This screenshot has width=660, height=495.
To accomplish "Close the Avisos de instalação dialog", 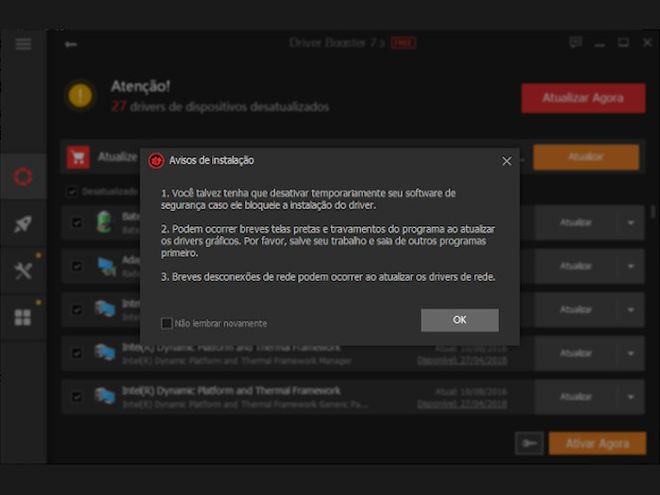I will point(507,161).
